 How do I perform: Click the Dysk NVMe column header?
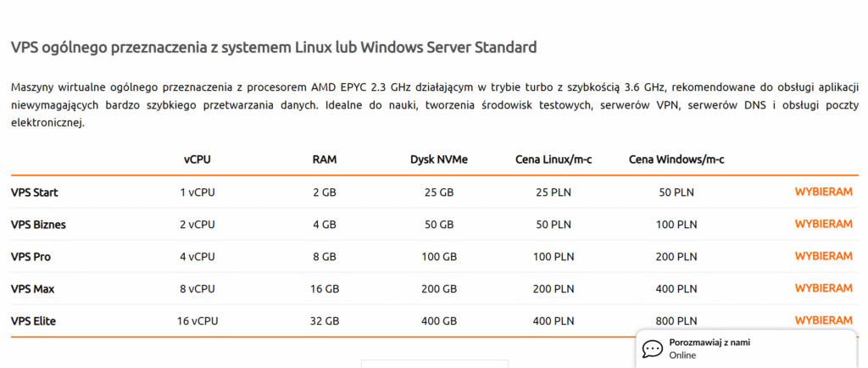pos(439,159)
